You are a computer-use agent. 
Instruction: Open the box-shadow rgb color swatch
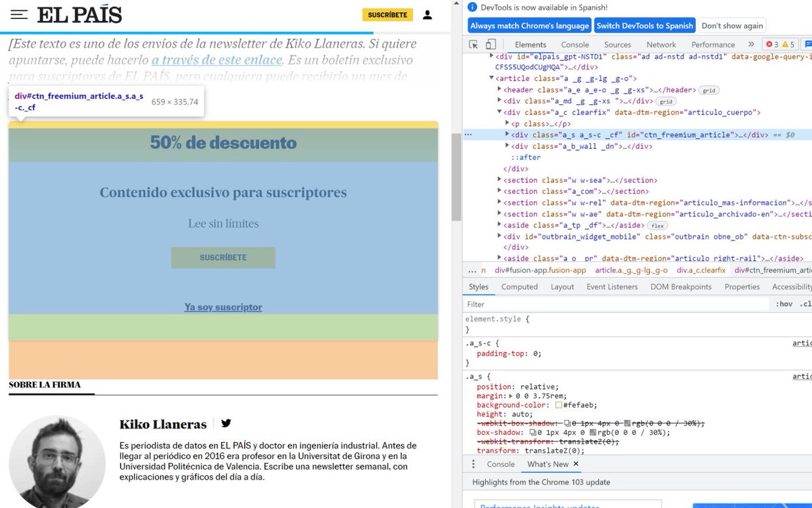click(x=593, y=432)
